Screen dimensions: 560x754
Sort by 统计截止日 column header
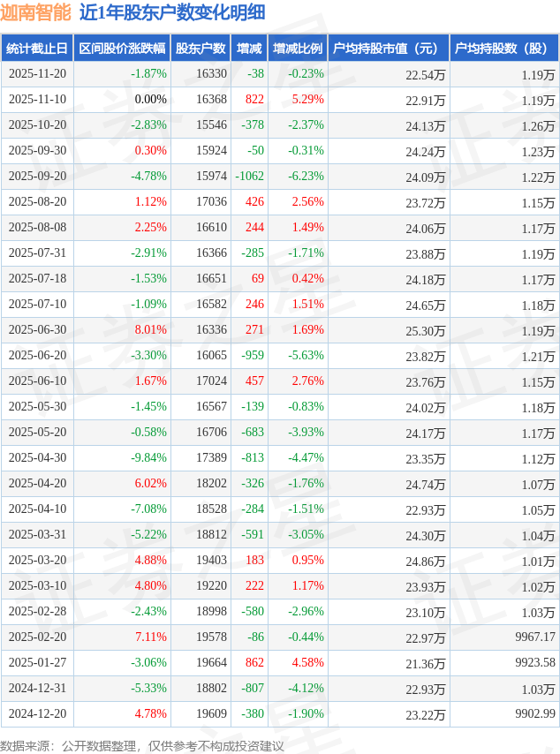pos(37,49)
